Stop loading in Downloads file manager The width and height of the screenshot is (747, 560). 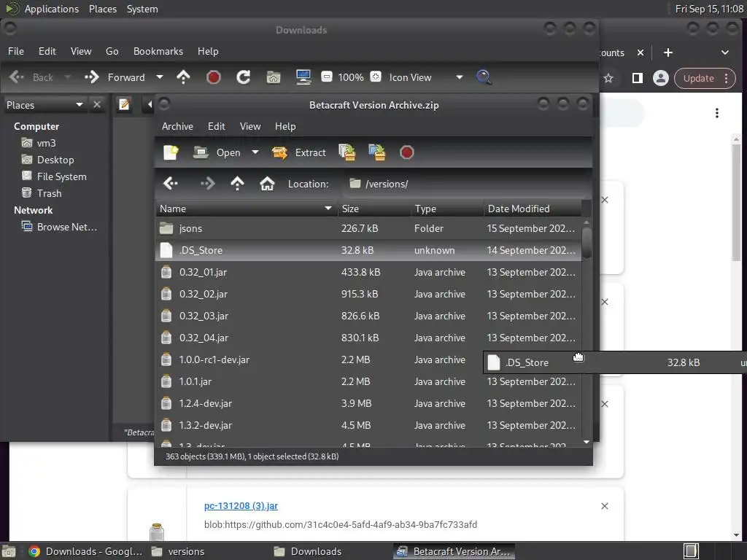[214, 77]
